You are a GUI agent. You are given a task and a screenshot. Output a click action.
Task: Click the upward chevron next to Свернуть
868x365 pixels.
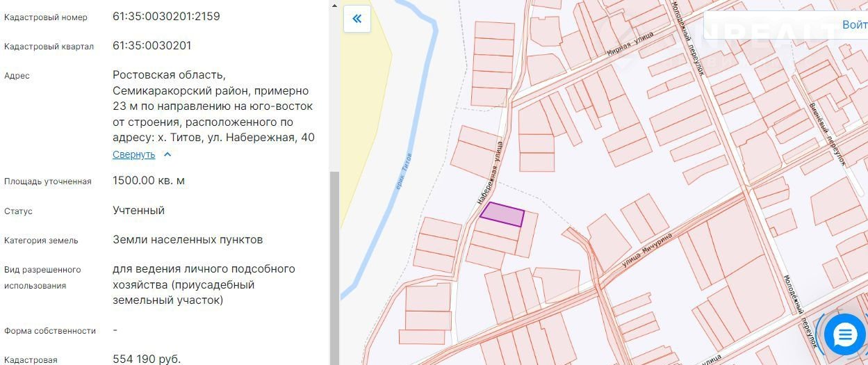click(x=167, y=154)
